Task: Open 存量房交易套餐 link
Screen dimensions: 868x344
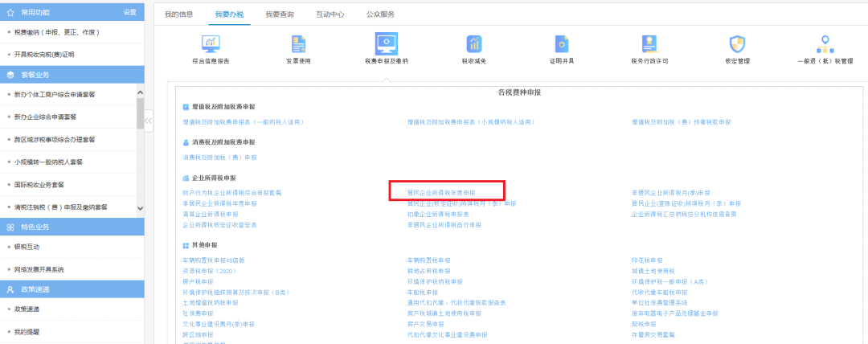Action: click(x=653, y=334)
